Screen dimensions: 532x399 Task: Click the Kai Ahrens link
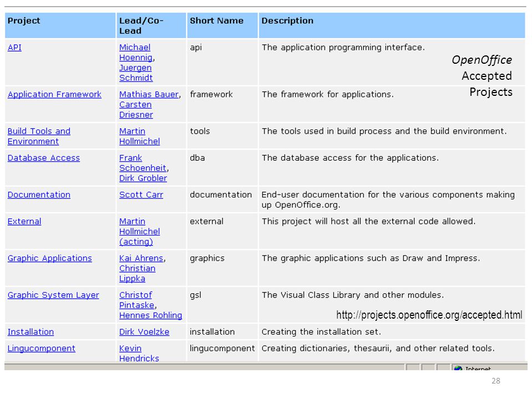(141, 258)
